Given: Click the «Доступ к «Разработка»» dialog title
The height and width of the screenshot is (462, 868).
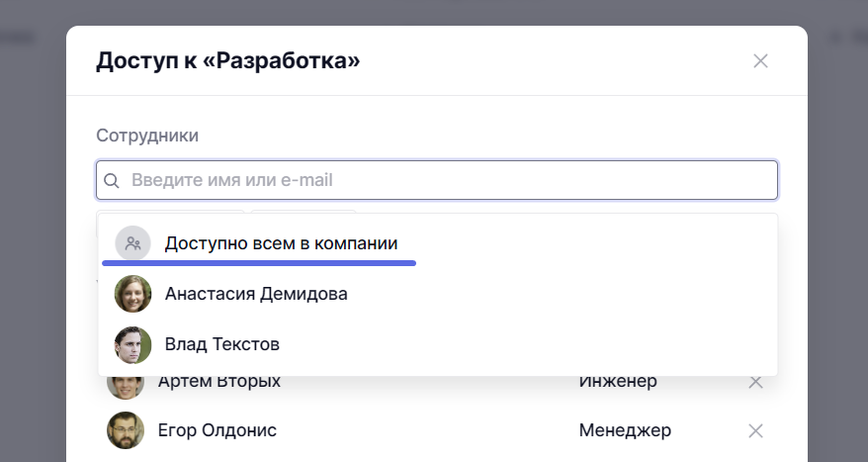Looking at the screenshot, I should click(x=227, y=61).
